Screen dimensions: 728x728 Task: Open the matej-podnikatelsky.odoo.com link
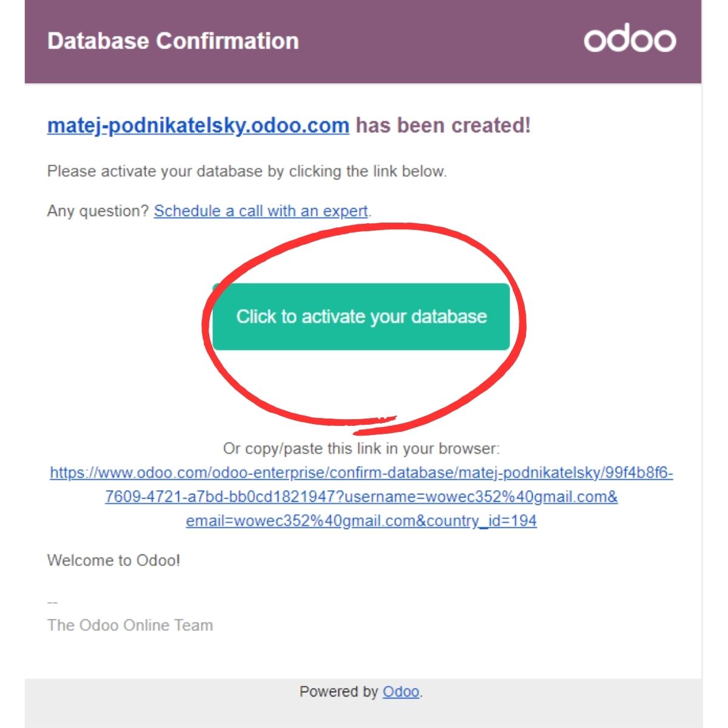pyautogui.click(x=198, y=126)
